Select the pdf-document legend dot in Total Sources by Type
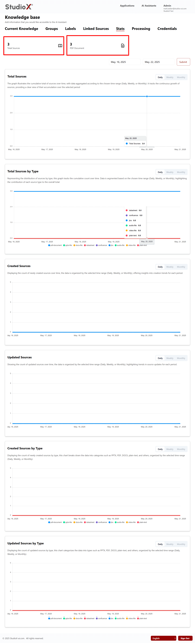Viewport: 195px width, 644px height. pyautogui.click(x=49, y=245)
